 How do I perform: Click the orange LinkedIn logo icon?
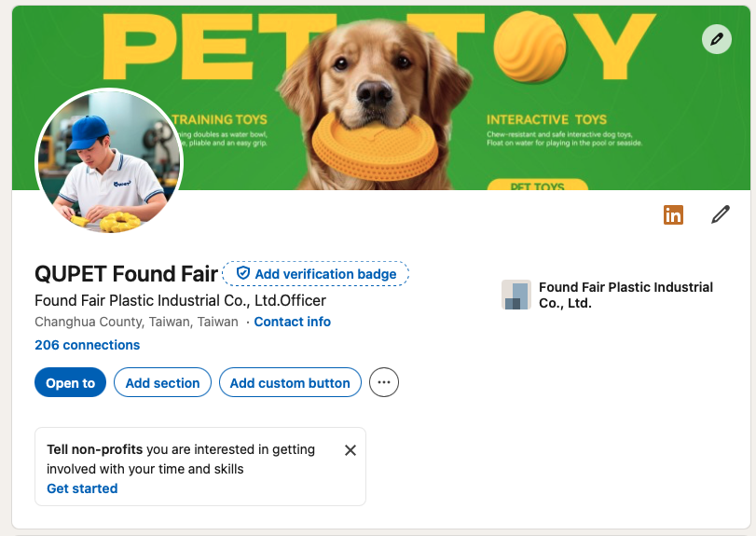coord(673,214)
